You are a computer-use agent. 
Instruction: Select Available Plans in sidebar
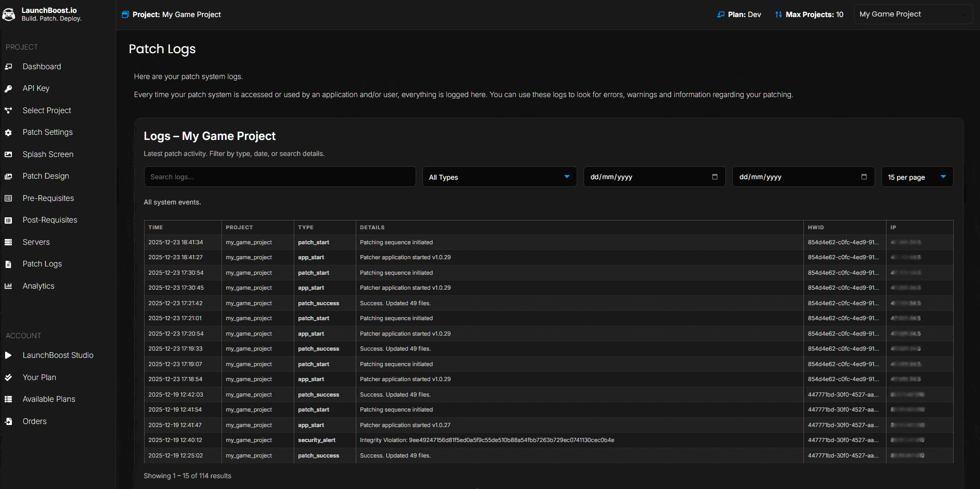point(49,399)
